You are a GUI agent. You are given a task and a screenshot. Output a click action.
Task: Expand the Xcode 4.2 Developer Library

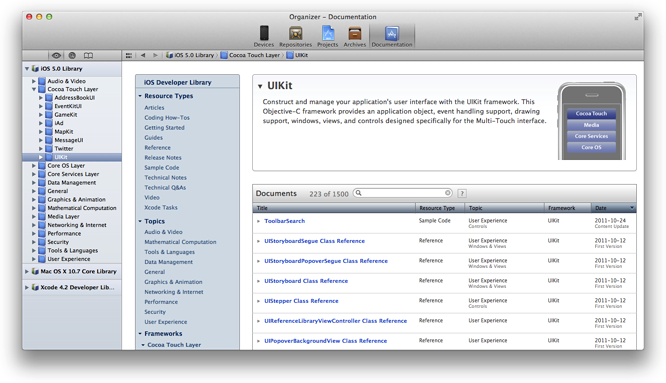[x=27, y=287]
